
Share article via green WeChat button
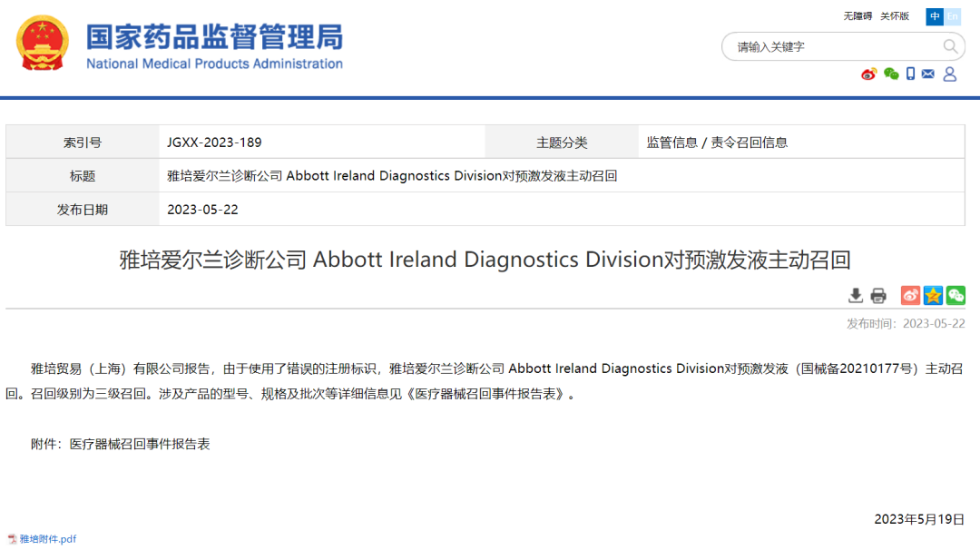tap(955, 295)
